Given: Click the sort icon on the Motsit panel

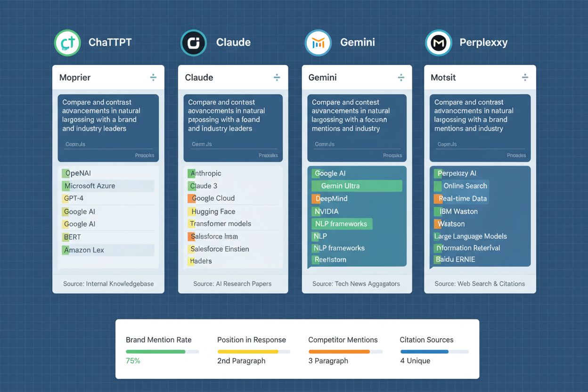Looking at the screenshot, I should [525, 77].
